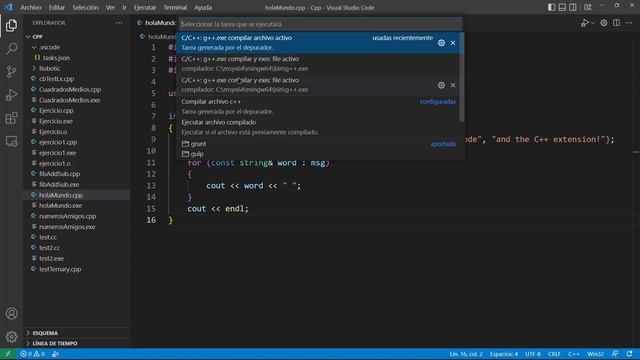Open the Ver menu
The width and height of the screenshot is (640, 360).
tap(110, 7)
